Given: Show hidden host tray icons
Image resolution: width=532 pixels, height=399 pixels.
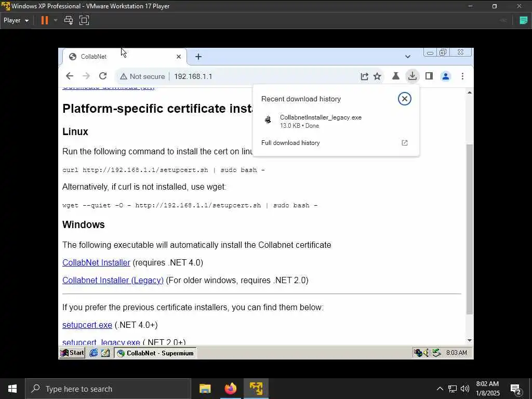Looking at the screenshot, I should (x=440, y=389).
